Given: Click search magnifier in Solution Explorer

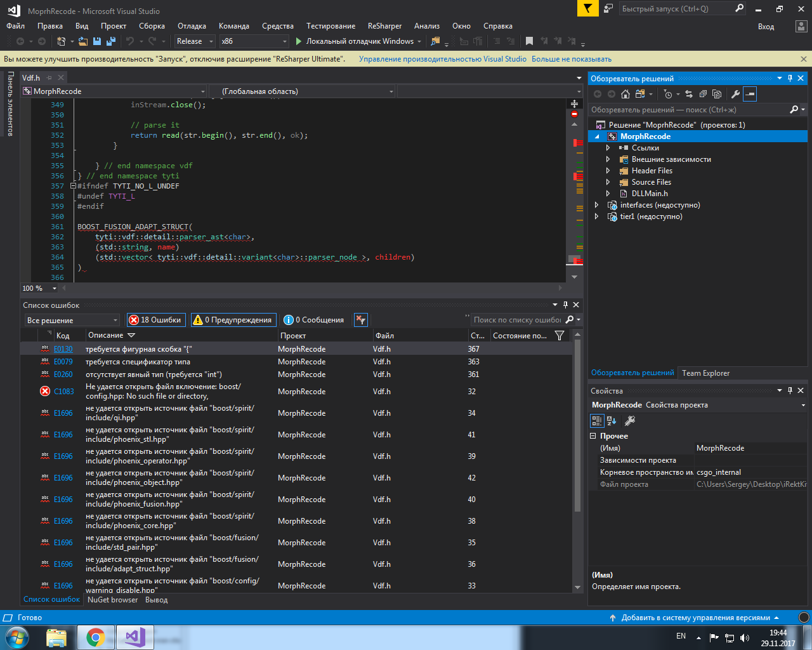Looking at the screenshot, I should point(794,110).
